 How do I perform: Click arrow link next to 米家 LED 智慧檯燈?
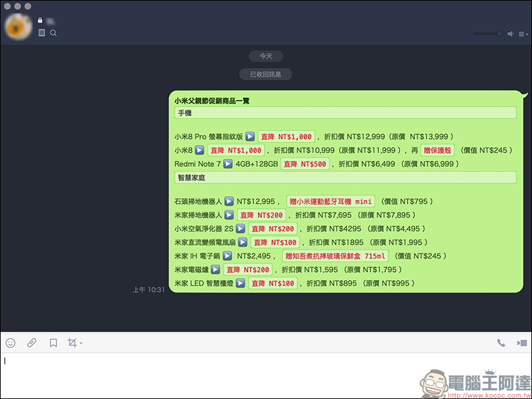(x=241, y=283)
